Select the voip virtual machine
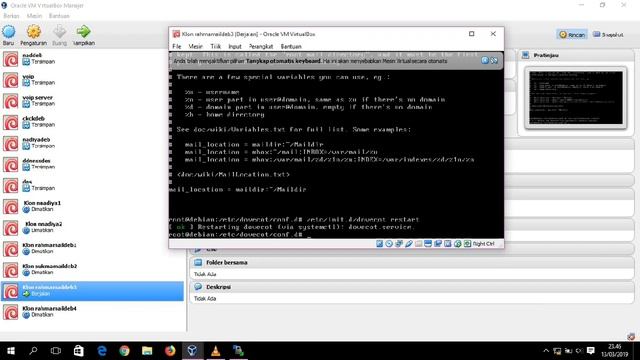 click(x=93, y=80)
